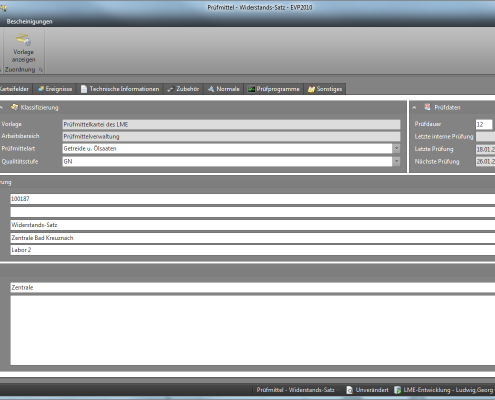The width and height of the screenshot is (495, 400).
Task: Open the Sonstiges tab
Action: click(325, 89)
